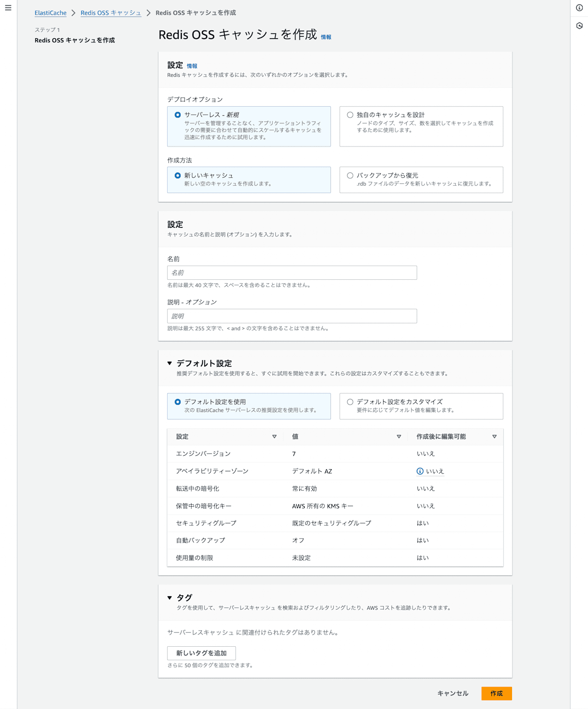Go to Redis OSS キャッシュ breadcrumb link
This screenshot has height=709, width=588.
[x=111, y=13]
